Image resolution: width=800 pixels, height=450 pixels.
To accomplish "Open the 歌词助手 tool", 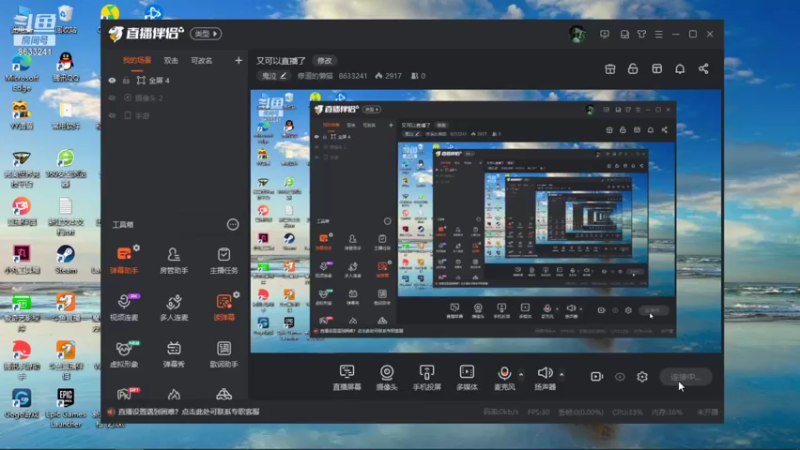I will coord(223,354).
